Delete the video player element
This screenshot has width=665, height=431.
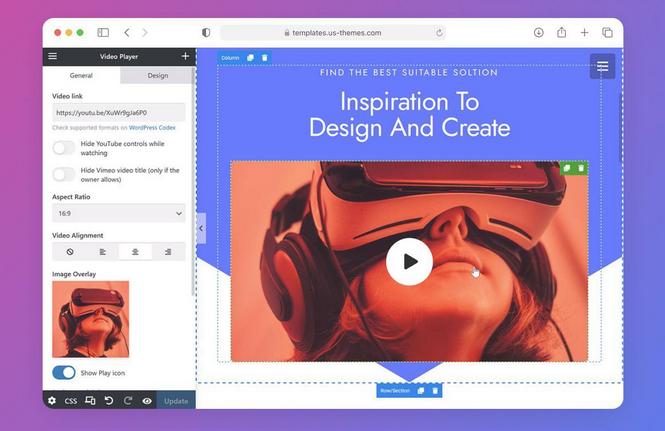(x=581, y=168)
